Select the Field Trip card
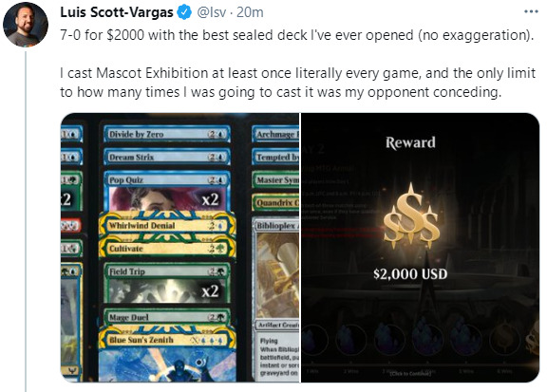 click(167, 283)
